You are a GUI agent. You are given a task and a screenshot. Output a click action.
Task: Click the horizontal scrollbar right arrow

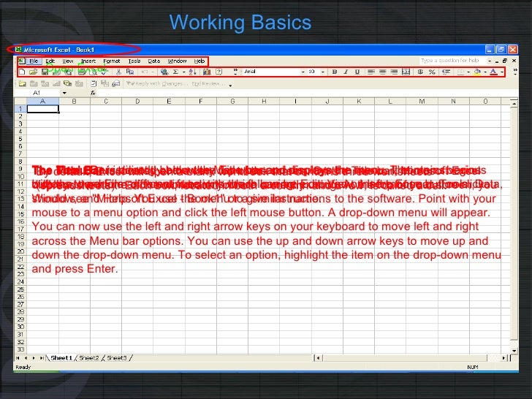pyautogui.click(x=503, y=358)
